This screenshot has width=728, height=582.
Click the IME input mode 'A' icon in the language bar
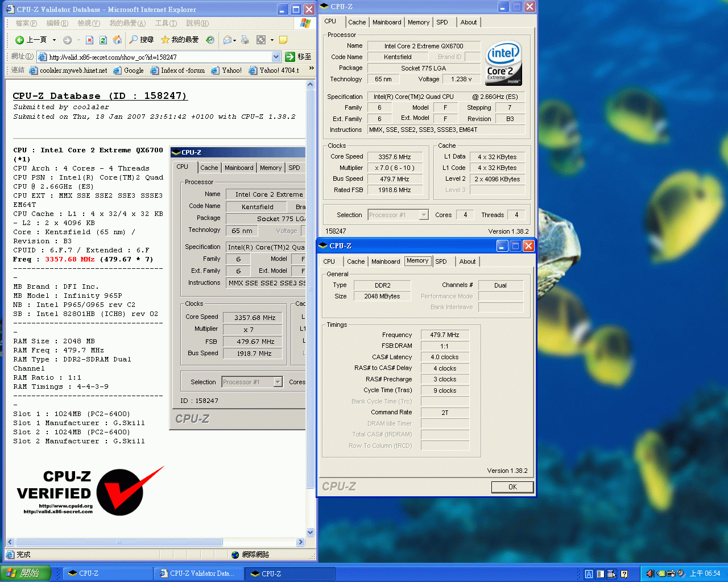click(589, 574)
